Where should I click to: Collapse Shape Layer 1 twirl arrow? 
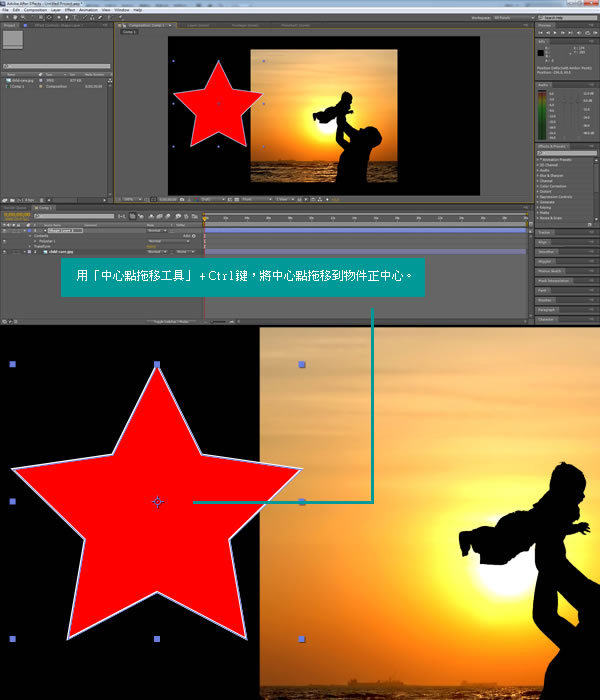25,230
